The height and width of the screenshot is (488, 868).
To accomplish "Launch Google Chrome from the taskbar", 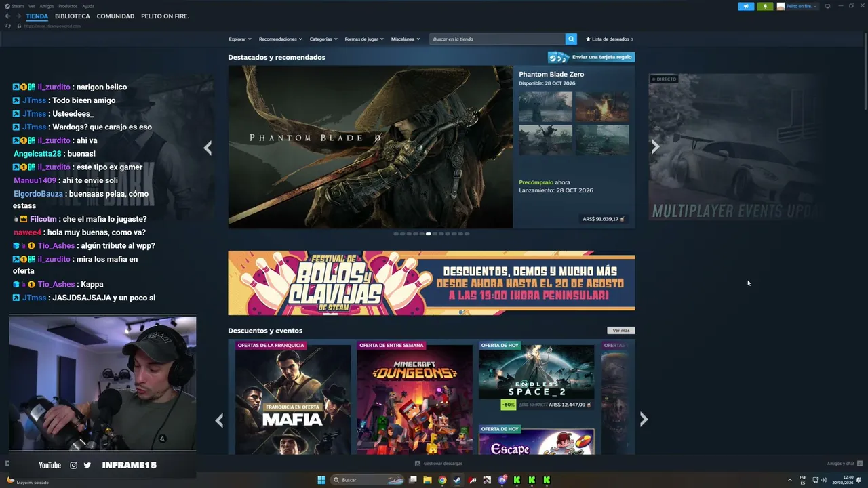I will click(442, 480).
